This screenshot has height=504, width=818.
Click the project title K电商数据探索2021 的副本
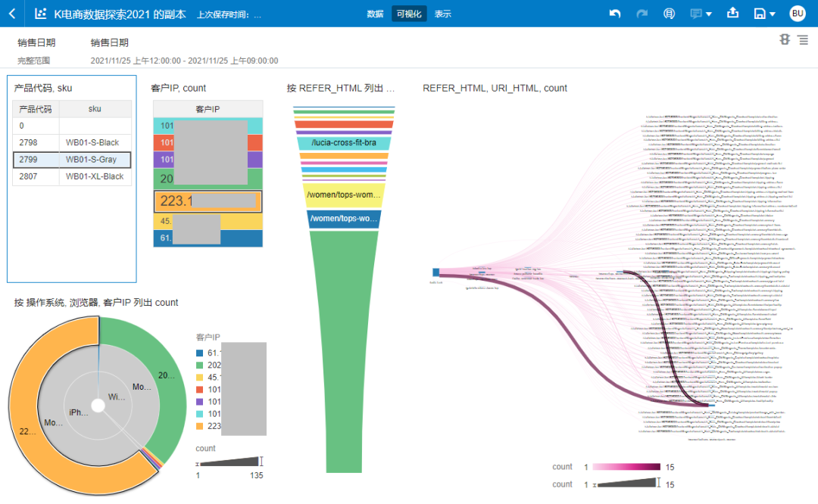pos(120,14)
